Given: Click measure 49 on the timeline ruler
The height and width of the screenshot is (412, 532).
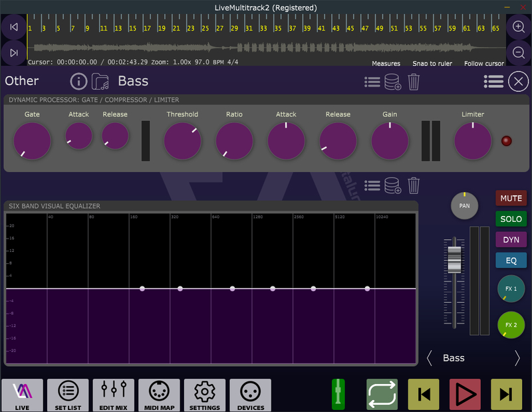Looking at the screenshot, I should tap(379, 28).
